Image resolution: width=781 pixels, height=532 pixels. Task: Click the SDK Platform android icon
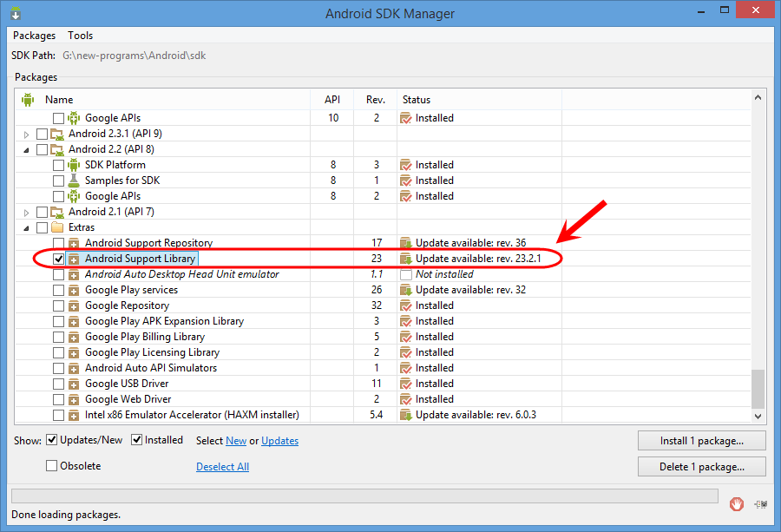pyautogui.click(x=74, y=165)
